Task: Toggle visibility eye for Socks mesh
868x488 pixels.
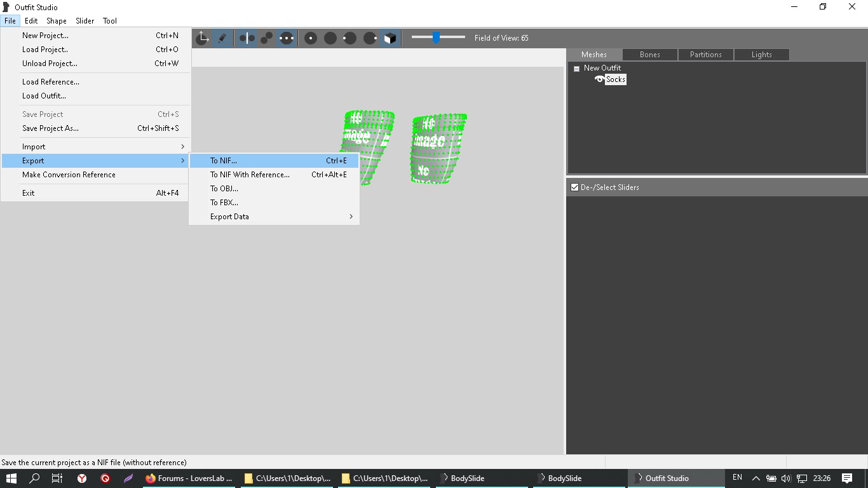Action: click(x=599, y=79)
